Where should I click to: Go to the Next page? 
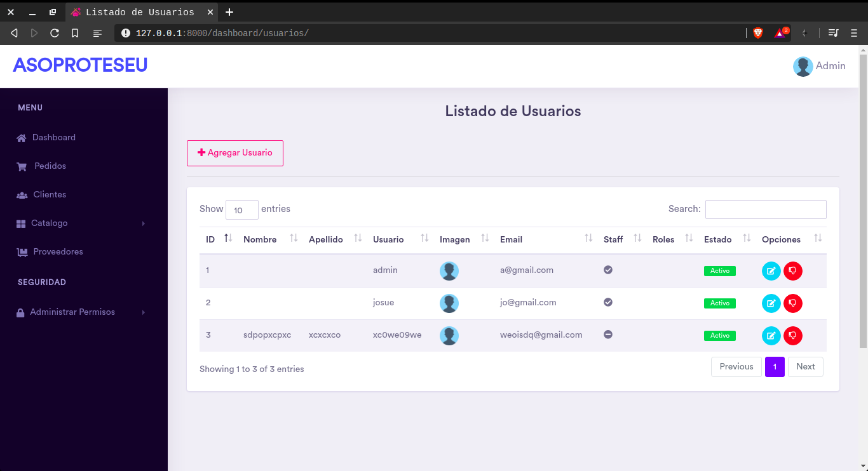(x=806, y=367)
